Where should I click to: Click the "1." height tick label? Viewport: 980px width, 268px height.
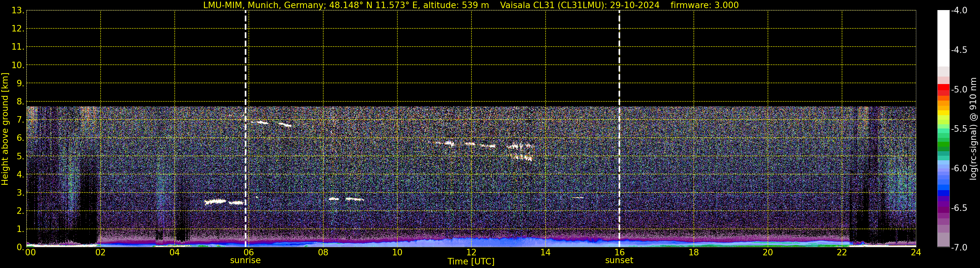click(x=20, y=229)
